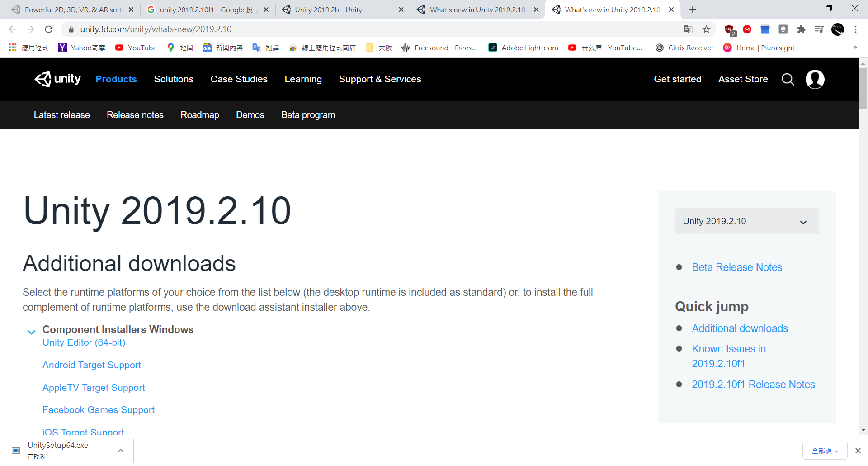Open the YouTube bookmark
The height and width of the screenshot is (466, 868).
(x=136, y=48)
